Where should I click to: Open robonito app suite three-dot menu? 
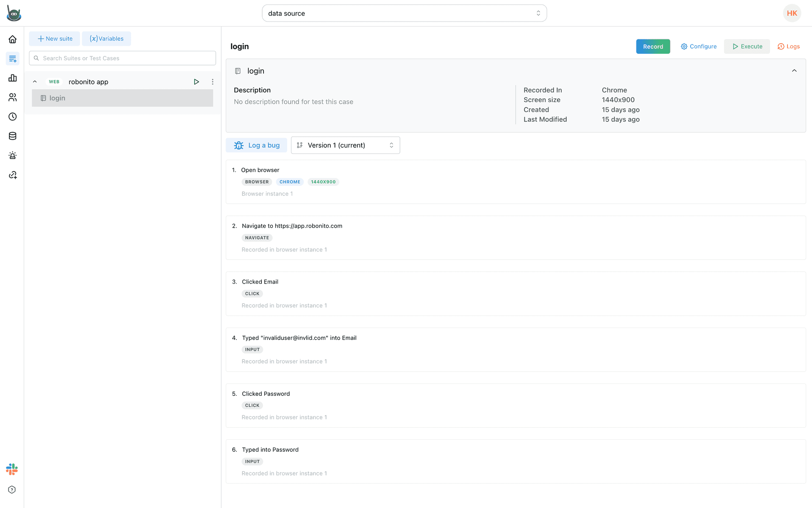pos(213,82)
